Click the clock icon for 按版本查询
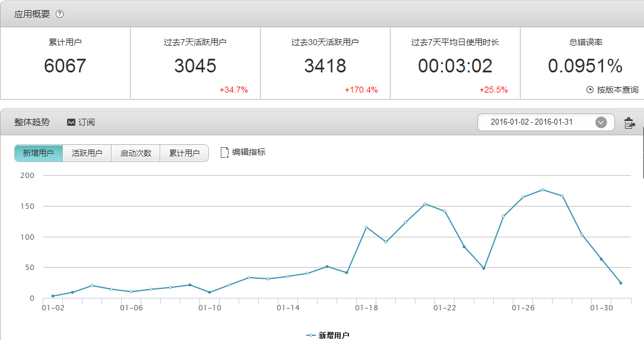Viewport: 644px width, 340px height. point(589,90)
